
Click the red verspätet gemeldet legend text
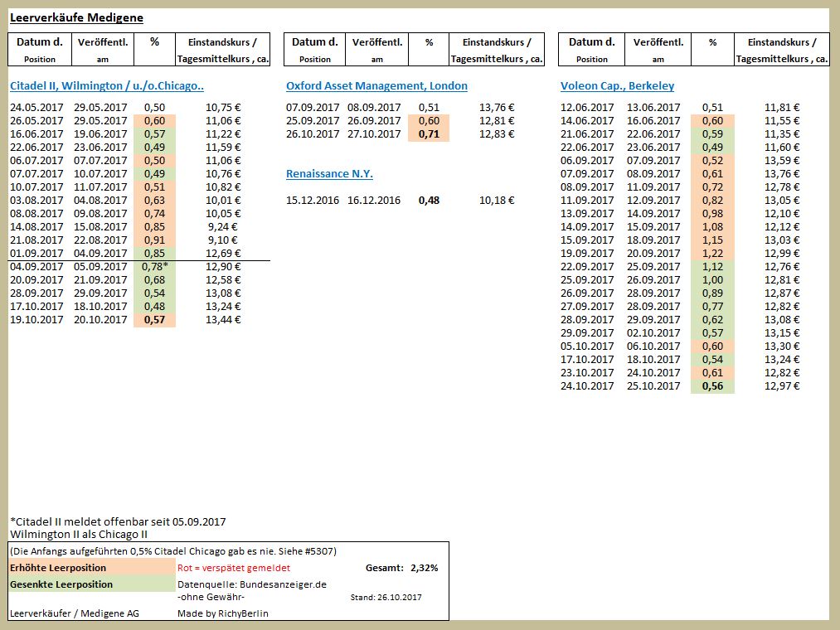coord(235,567)
